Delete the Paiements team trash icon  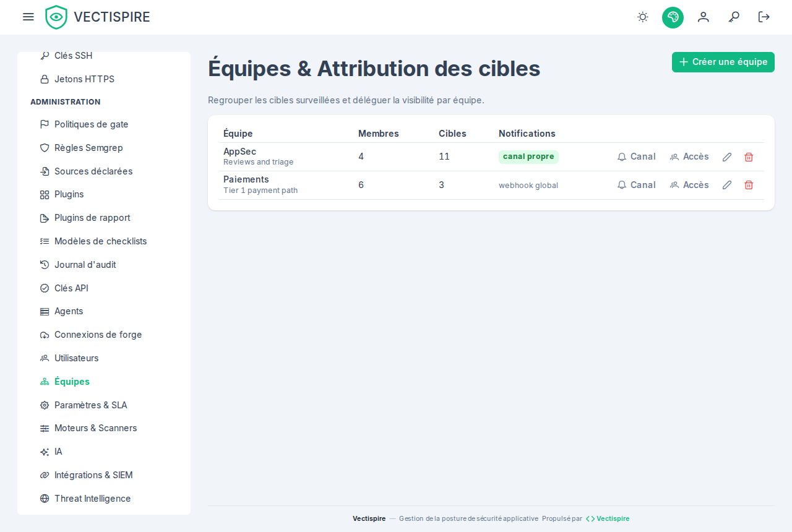[x=749, y=185]
